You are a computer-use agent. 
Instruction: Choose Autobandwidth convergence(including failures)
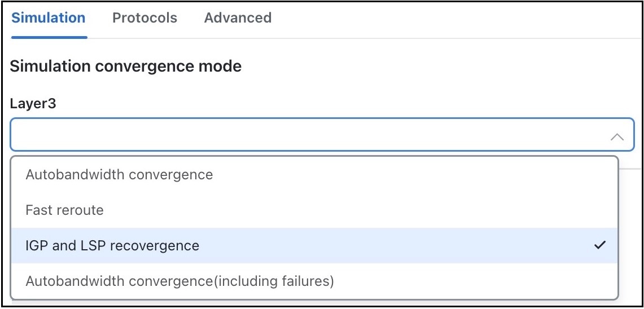coord(314,281)
